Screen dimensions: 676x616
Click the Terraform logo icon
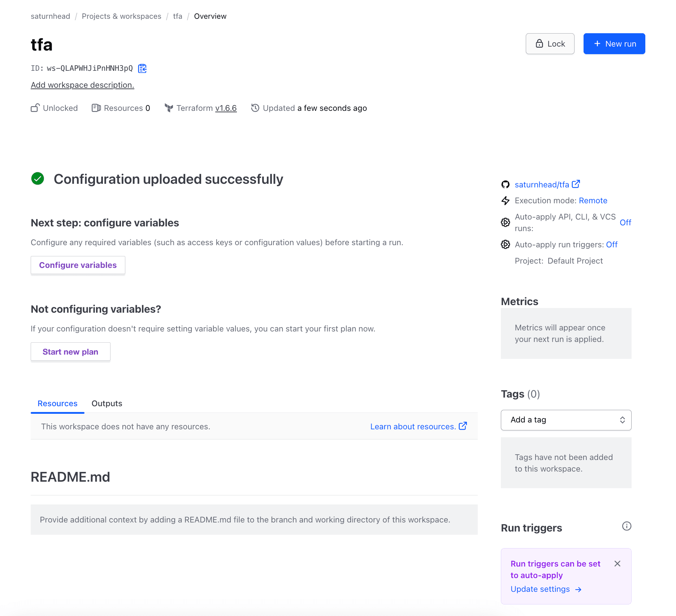[169, 108]
